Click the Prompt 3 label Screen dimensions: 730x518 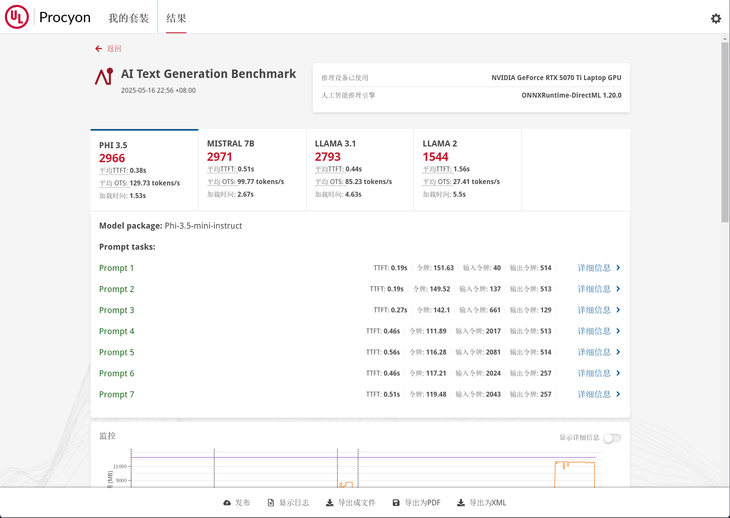tap(116, 310)
